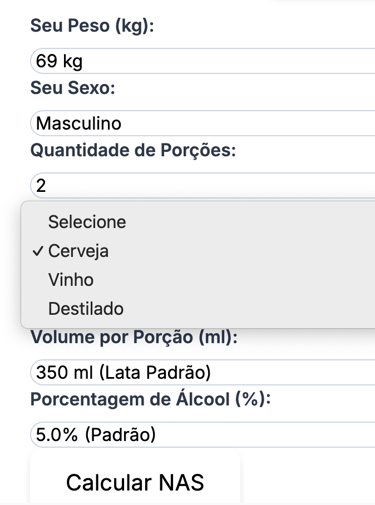Click the Seu Sexo label
The image size is (375, 505).
click(x=73, y=88)
